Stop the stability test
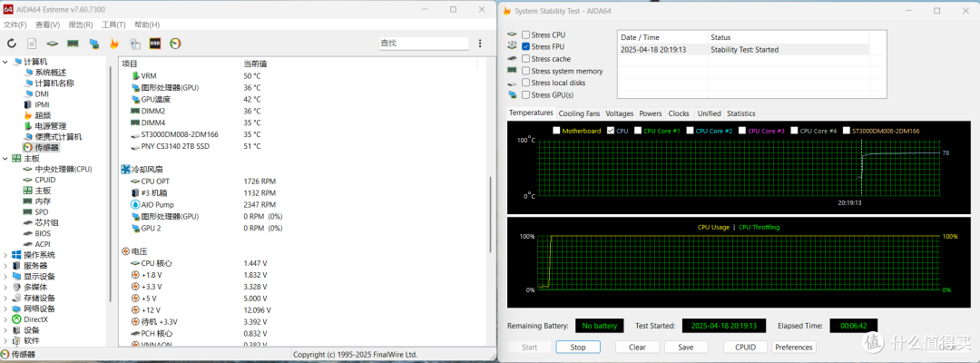This screenshot has height=363, width=980. point(578,348)
